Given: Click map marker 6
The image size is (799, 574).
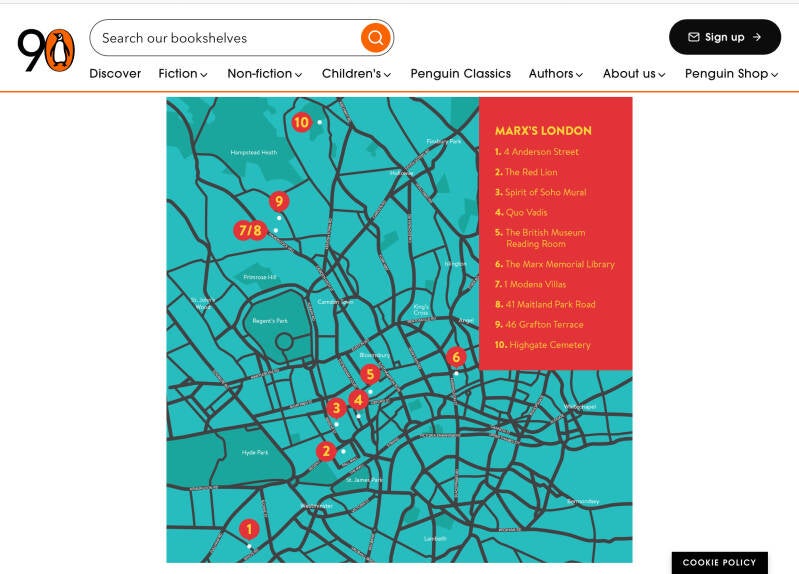Looking at the screenshot, I should click(456, 357).
